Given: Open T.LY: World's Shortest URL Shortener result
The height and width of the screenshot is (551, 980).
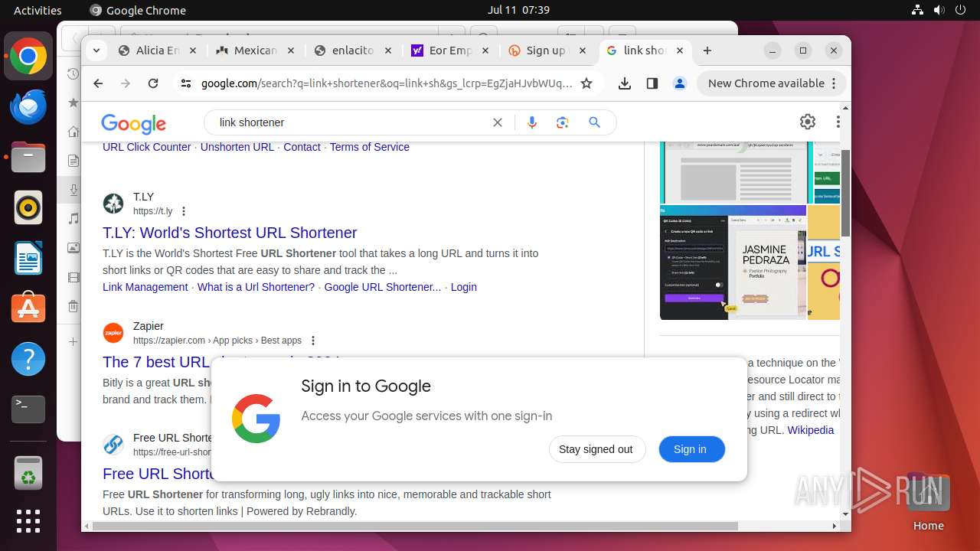Looking at the screenshot, I should (x=230, y=233).
